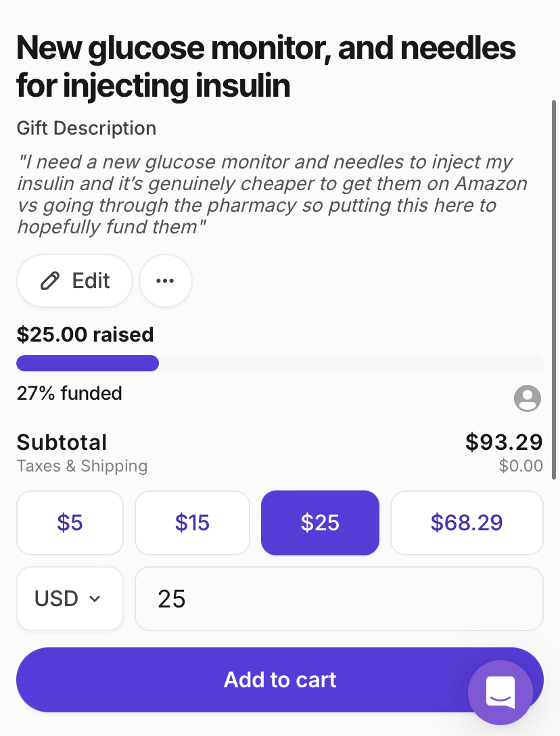Pick the $68.29 remaining amount
The image size is (560, 736).
point(467,523)
